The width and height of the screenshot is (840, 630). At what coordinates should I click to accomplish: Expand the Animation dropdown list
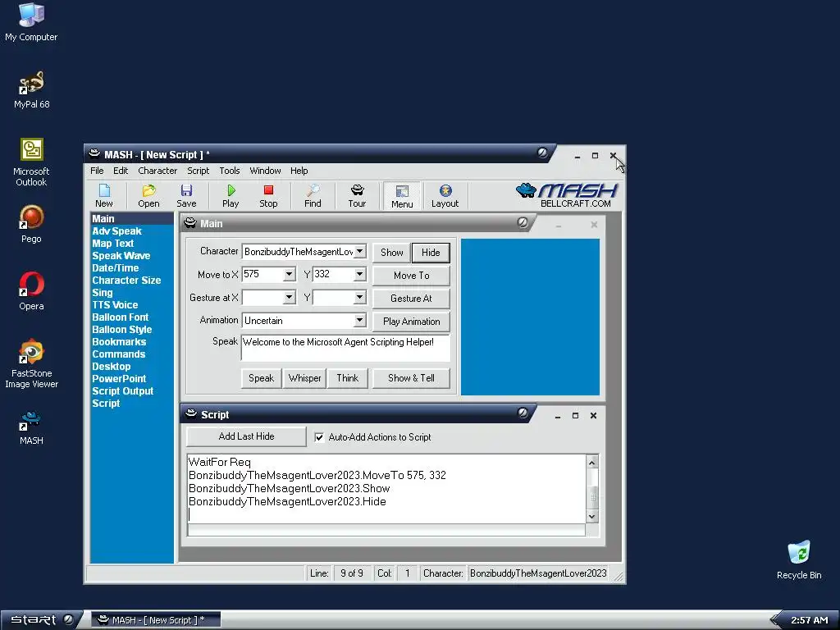[x=360, y=320]
